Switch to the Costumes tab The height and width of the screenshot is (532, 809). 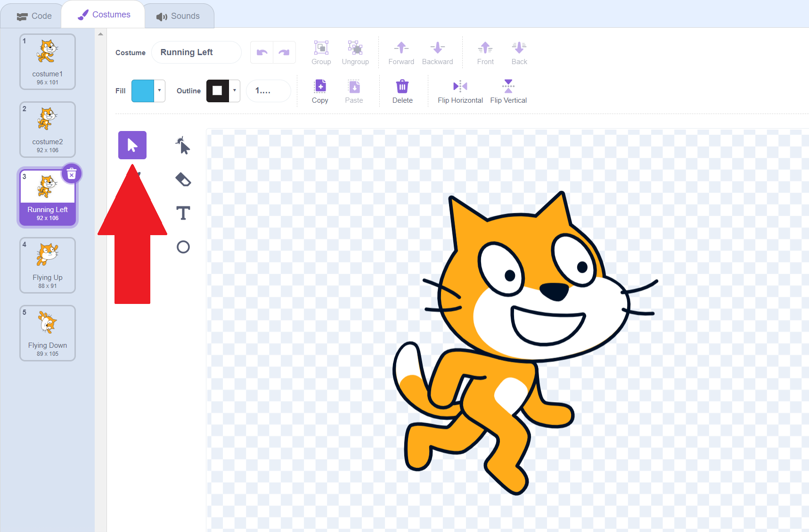pyautogui.click(x=103, y=15)
